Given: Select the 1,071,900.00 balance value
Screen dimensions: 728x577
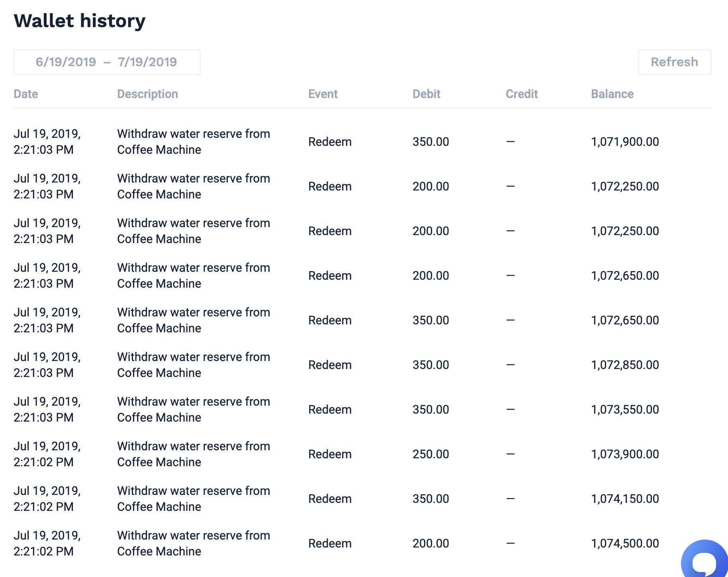Looking at the screenshot, I should click(x=625, y=142).
